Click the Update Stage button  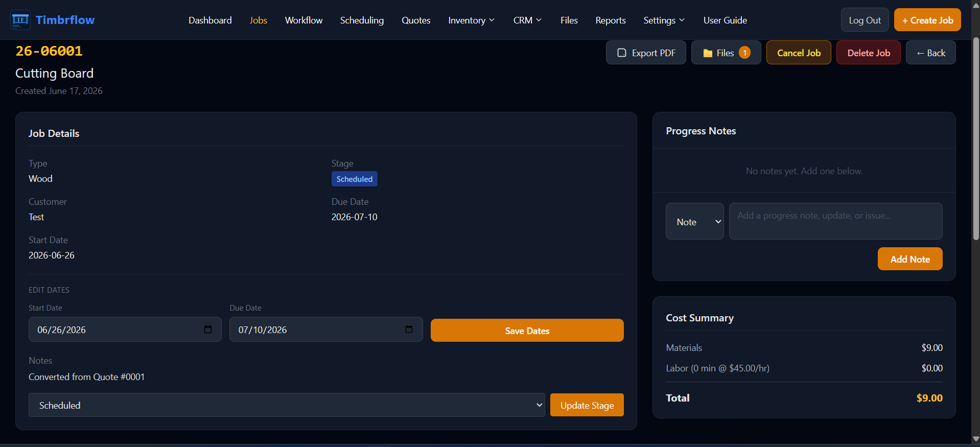pyautogui.click(x=587, y=405)
